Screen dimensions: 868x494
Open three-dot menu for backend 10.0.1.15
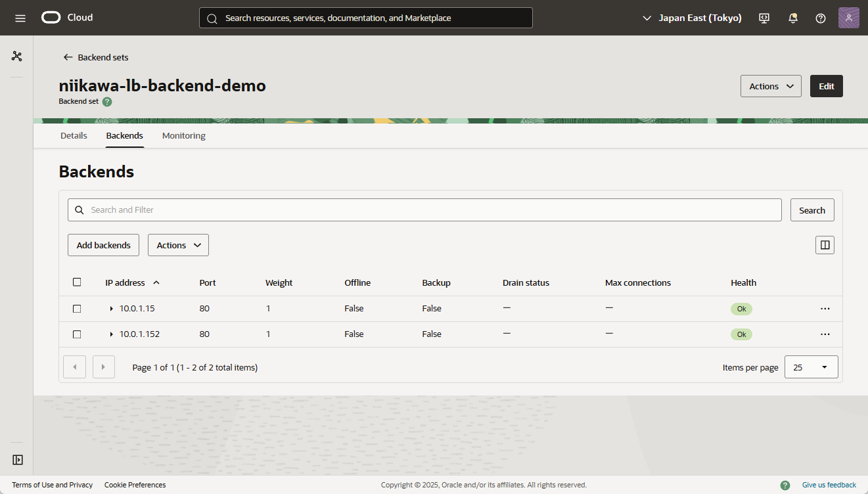tap(825, 309)
